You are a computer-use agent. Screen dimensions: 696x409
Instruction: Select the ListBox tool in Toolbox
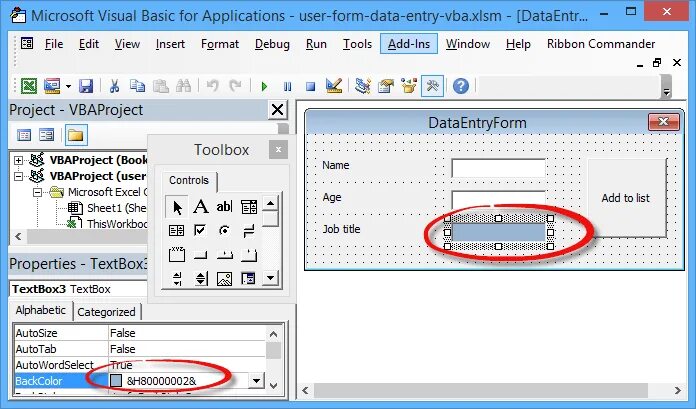pyautogui.click(x=177, y=230)
